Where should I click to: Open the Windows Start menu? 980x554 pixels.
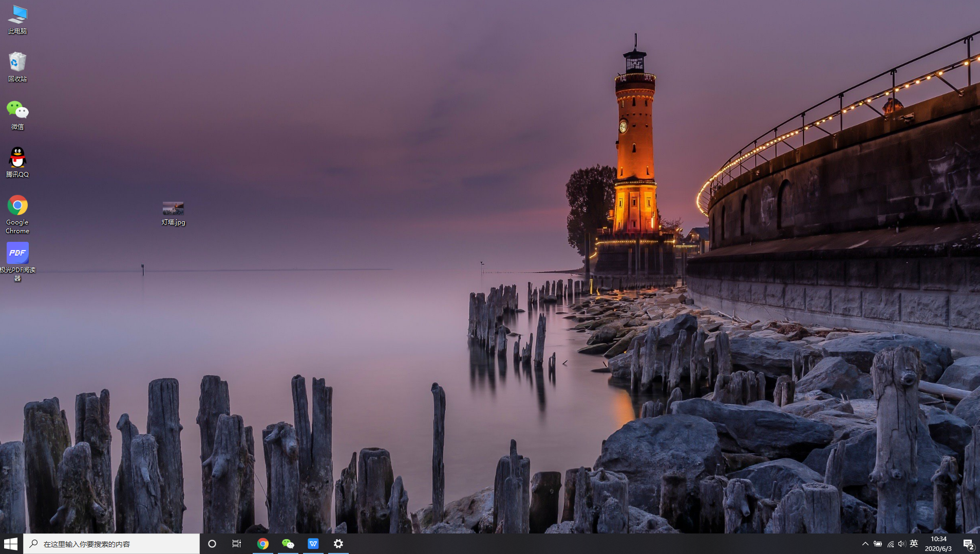click(11, 544)
